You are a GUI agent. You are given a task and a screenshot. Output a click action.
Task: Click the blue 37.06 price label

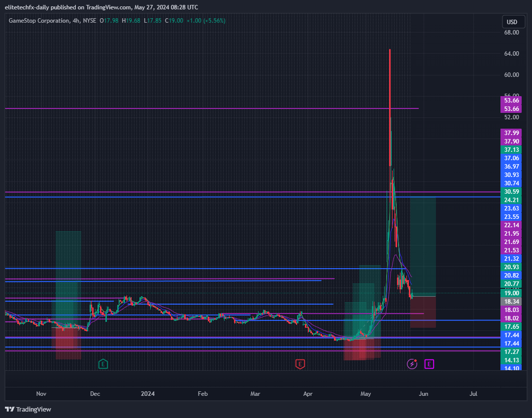coord(511,158)
